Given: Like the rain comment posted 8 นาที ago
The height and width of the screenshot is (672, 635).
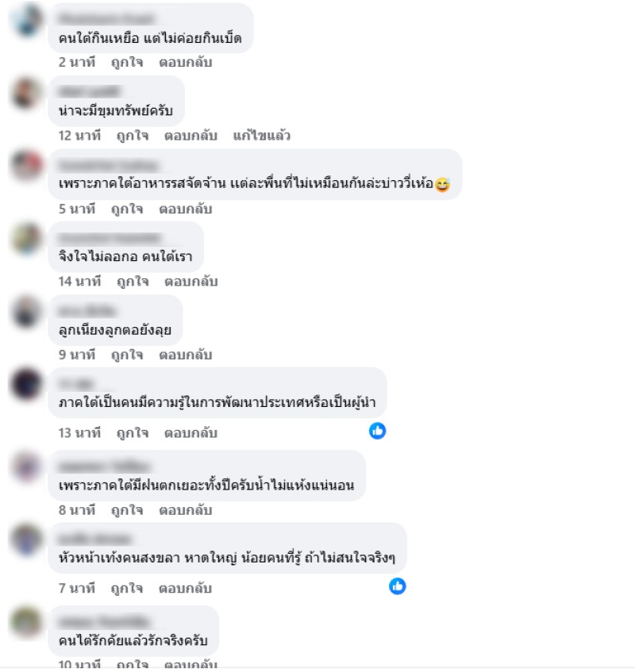Looking at the screenshot, I should point(127,510).
